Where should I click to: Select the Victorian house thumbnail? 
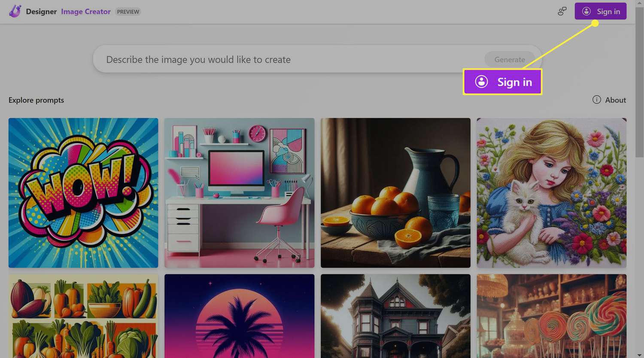pyautogui.click(x=395, y=316)
